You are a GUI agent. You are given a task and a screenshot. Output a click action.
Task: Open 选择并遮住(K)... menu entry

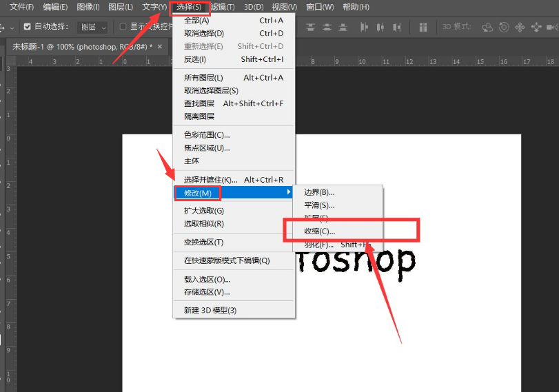click(x=234, y=180)
